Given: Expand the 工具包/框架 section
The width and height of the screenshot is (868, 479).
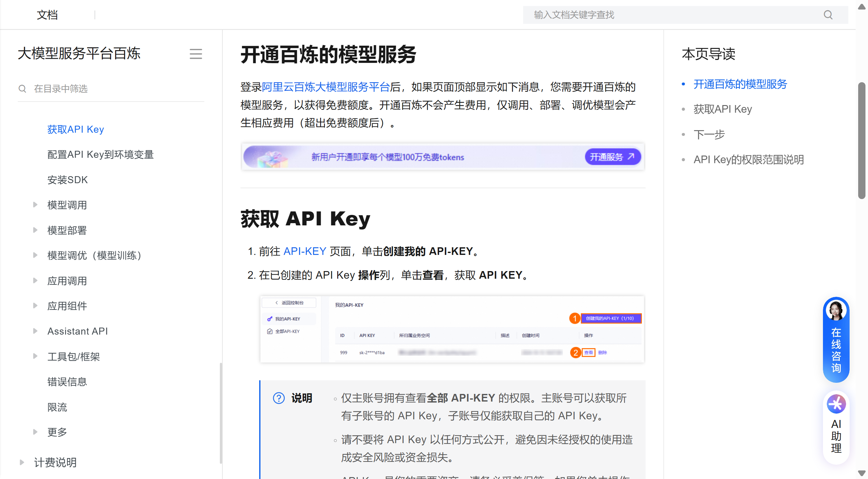Looking at the screenshot, I should pyautogui.click(x=35, y=356).
